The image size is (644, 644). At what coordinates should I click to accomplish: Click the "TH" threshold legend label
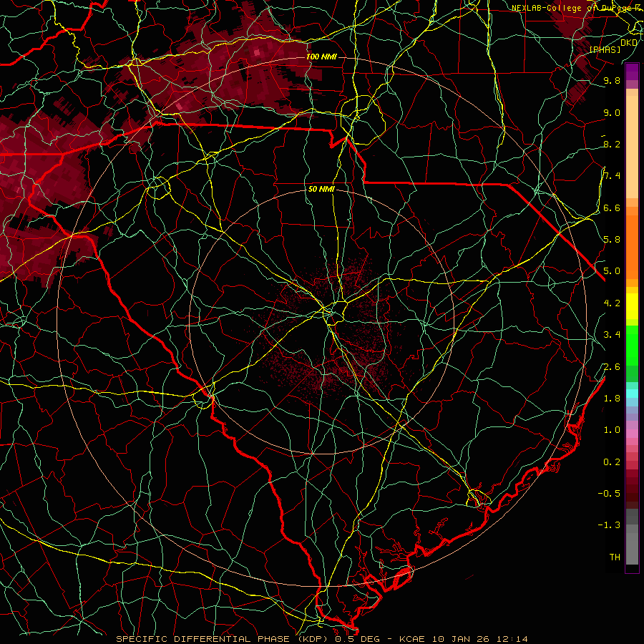pyautogui.click(x=615, y=557)
